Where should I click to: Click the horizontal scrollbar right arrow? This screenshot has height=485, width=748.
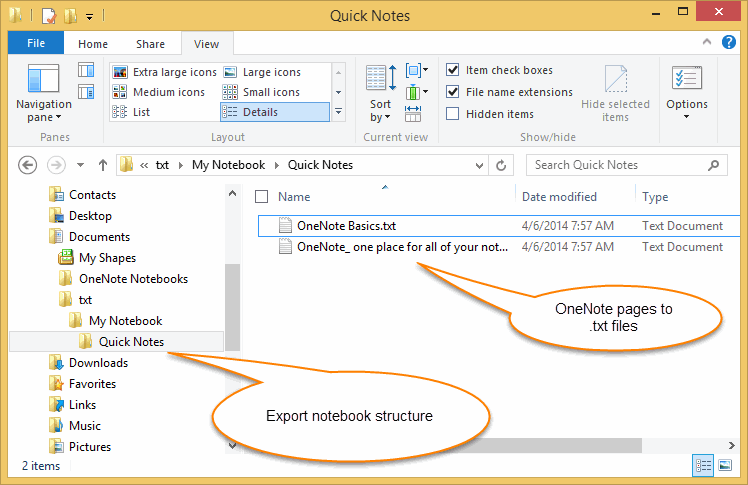(731, 445)
